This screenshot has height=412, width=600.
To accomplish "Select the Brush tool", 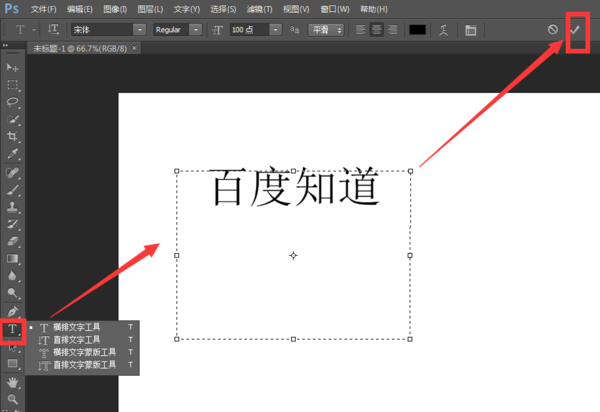I will [12, 190].
